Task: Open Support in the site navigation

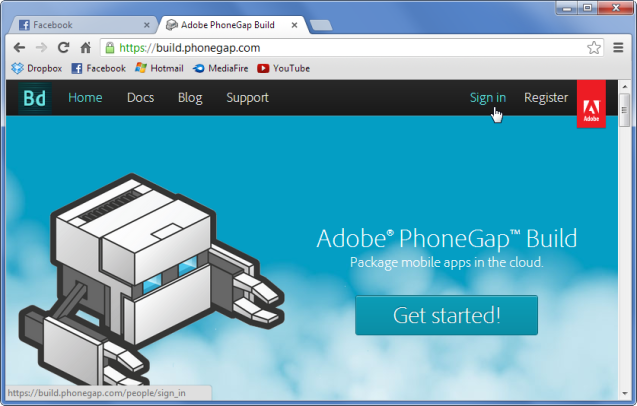Action: tap(247, 98)
